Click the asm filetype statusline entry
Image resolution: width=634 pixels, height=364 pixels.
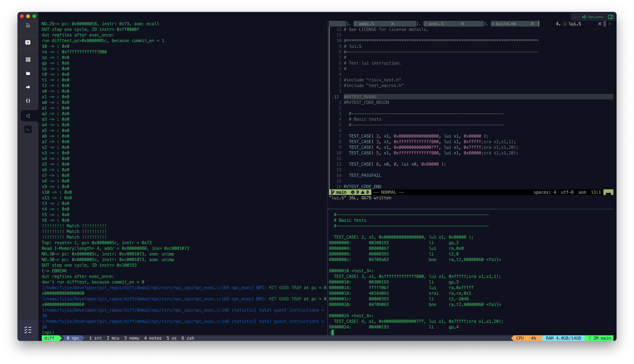(582, 192)
